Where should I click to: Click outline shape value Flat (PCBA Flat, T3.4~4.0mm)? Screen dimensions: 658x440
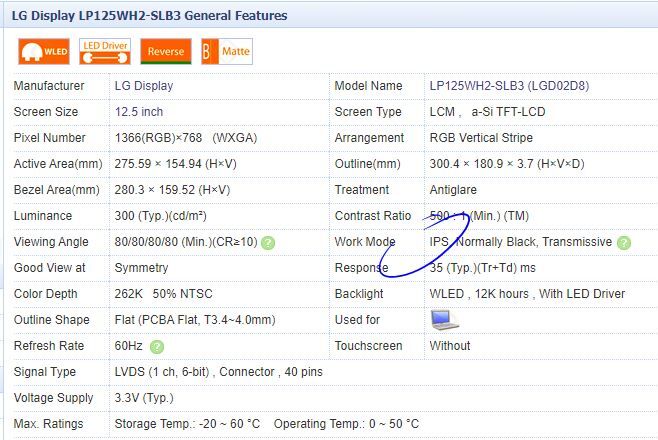(195, 320)
